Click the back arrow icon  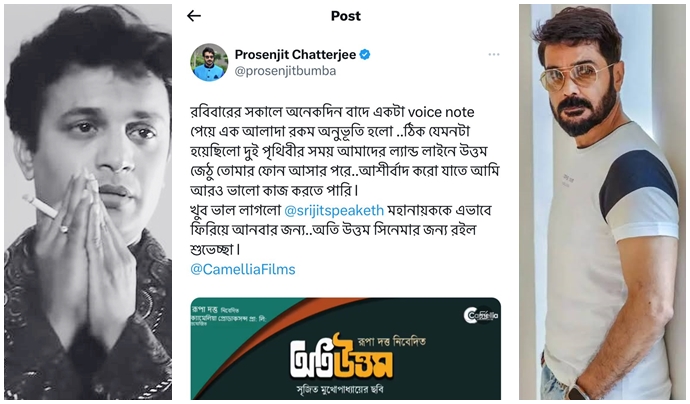click(194, 16)
